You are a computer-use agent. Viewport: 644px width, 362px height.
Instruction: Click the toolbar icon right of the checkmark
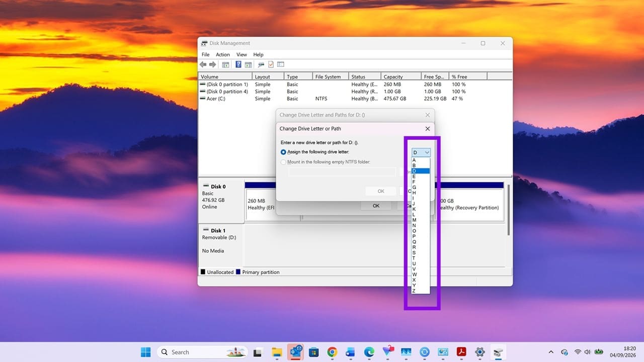coord(281,64)
